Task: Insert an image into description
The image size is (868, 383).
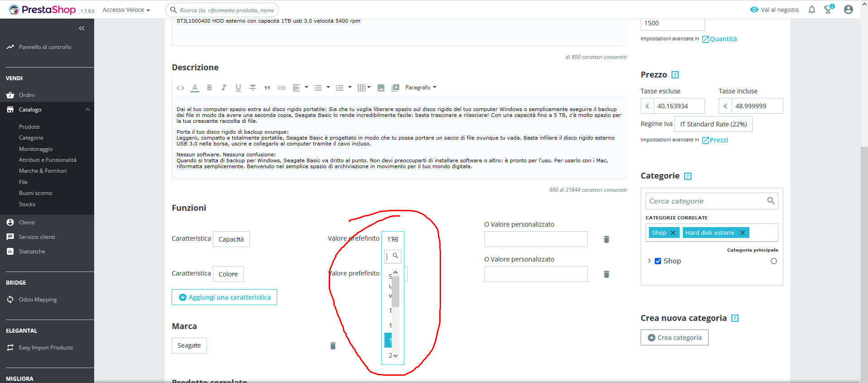Action: pos(381,88)
